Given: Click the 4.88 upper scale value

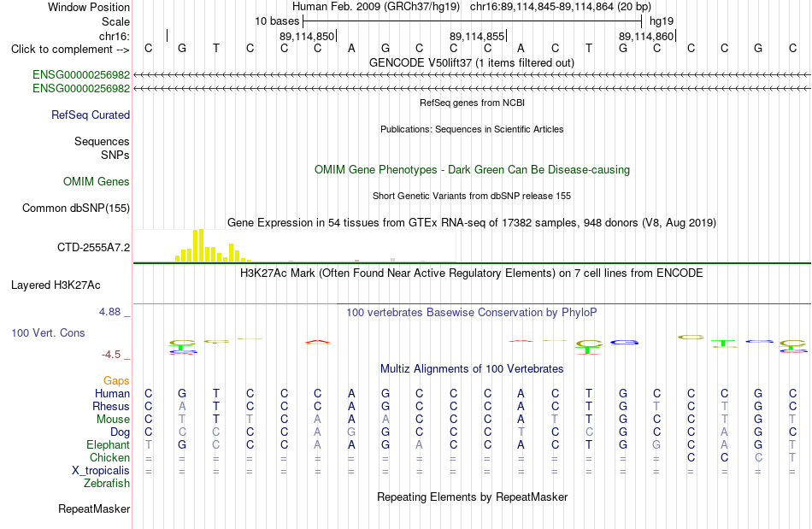Looking at the screenshot, I should [109, 312].
